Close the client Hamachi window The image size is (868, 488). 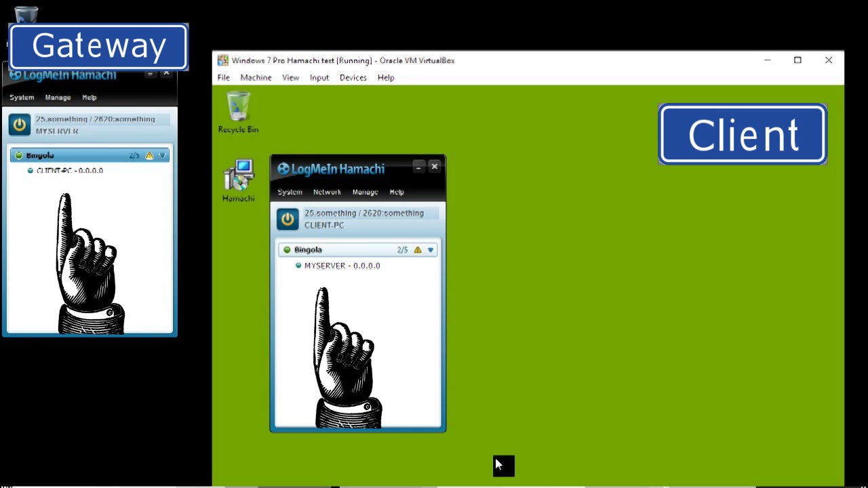(x=435, y=167)
